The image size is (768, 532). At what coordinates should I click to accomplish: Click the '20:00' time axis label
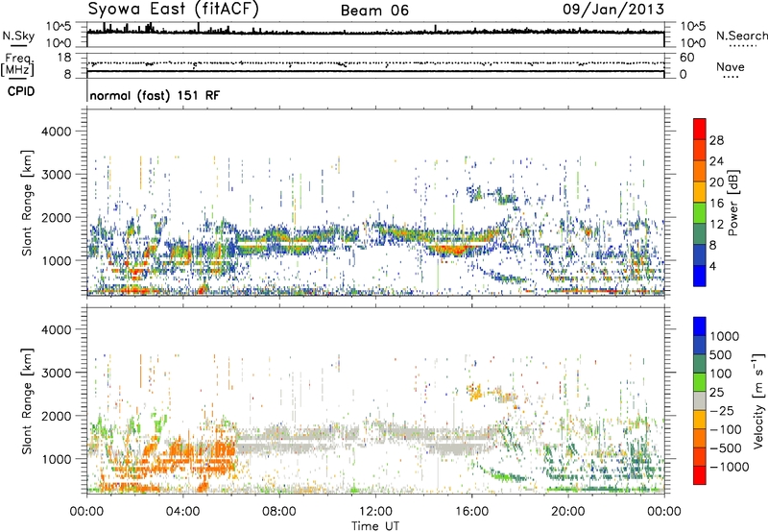(x=568, y=512)
